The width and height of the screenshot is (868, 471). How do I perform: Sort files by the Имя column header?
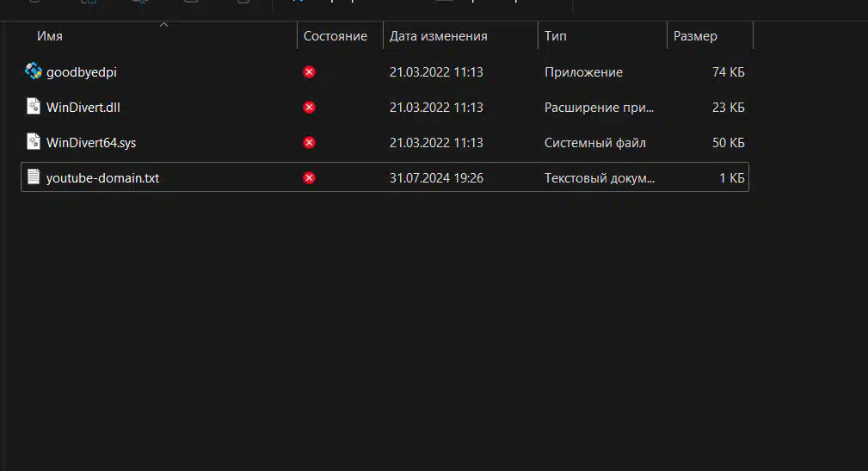[50, 36]
